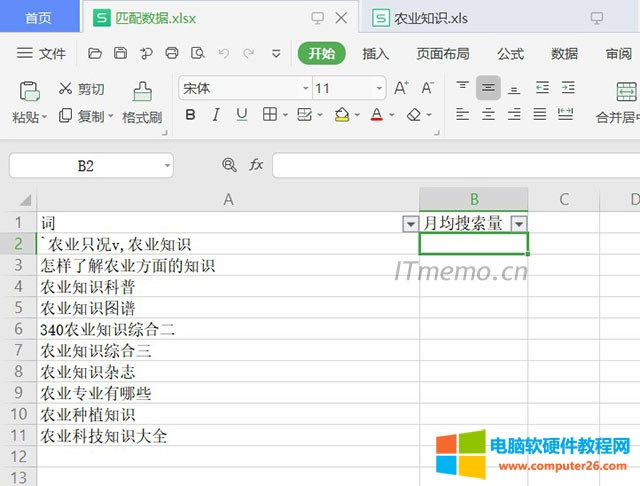
Task: Switch to the 插入 ribbon tab
Action: click(376, 54)
